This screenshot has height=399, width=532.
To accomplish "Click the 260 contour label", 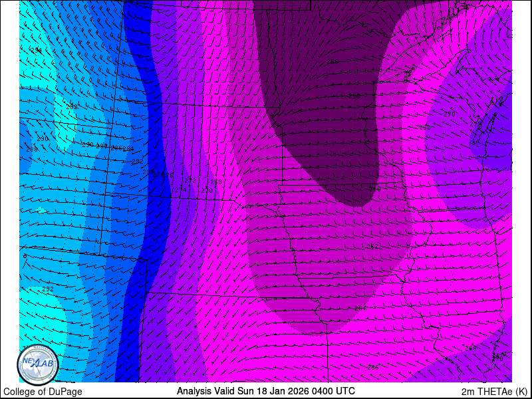I will tap(375, 189).
